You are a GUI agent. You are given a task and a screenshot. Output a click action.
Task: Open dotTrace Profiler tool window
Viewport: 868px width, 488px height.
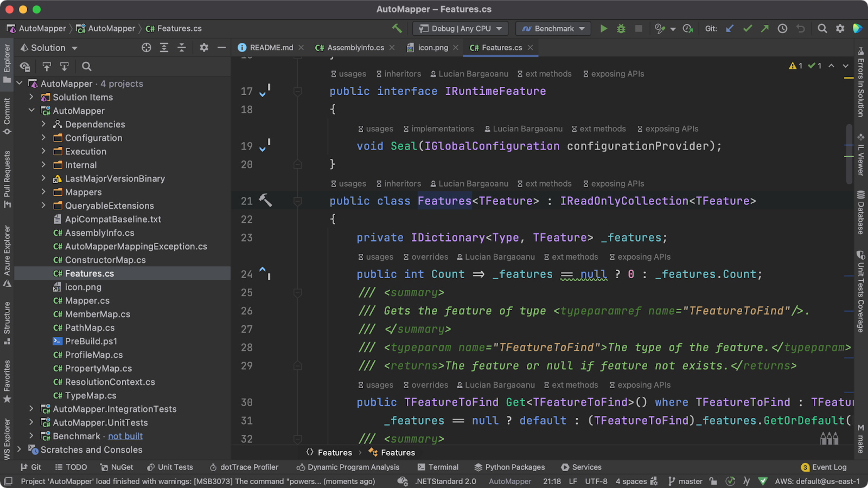tap(244, 467)
